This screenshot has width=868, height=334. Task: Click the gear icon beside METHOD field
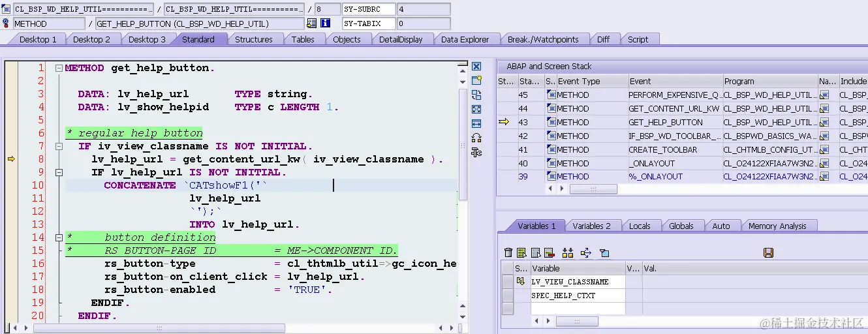[6, 23]
